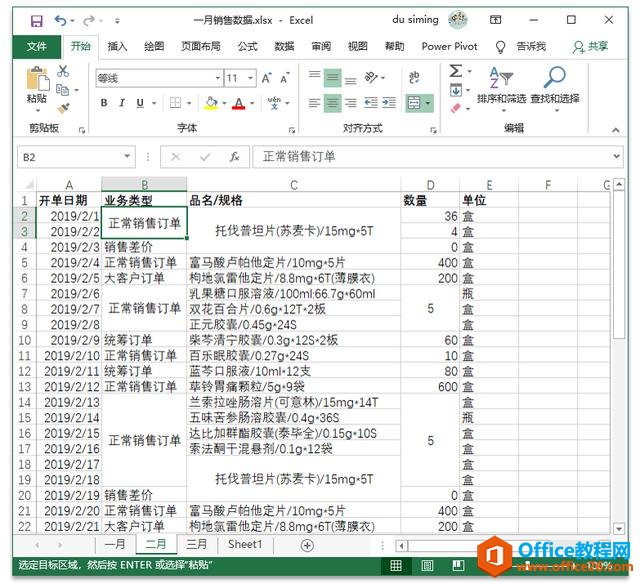Redo the last action
640x584 pixels.
coord(89,20)
